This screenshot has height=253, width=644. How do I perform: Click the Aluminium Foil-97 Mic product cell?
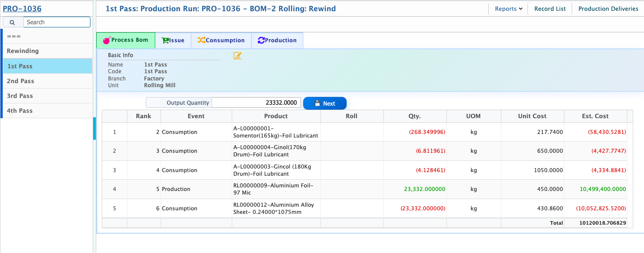pos(276,189)
